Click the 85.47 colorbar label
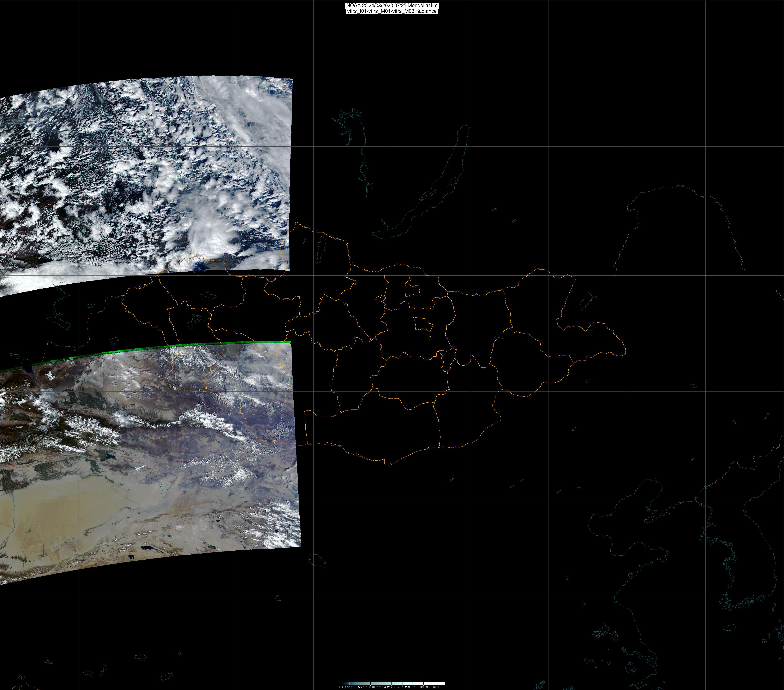Image resolution: width=784 pixels, height=690 pixels. pyautogui.click(x=360, y=687)
